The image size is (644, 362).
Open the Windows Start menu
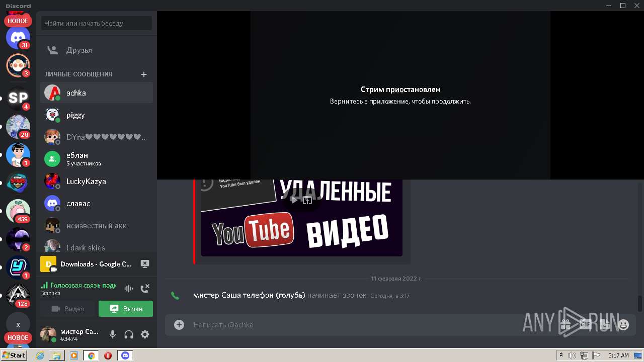14,355
